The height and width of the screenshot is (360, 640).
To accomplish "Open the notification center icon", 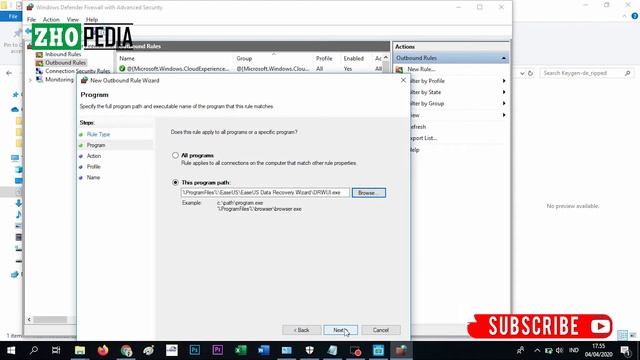I will tap(625, 350).
